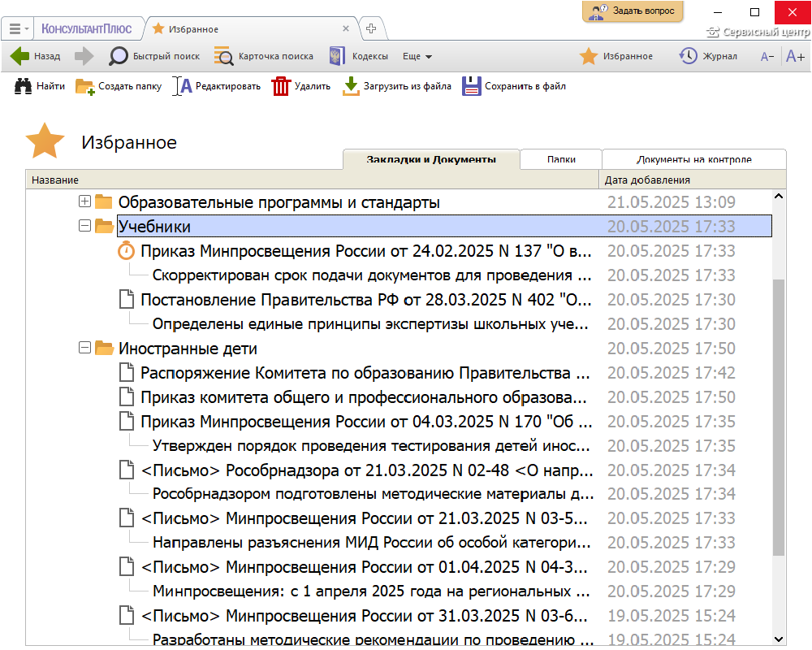
Task: Open Приказ Минпросвещения N 137 document
Action: (x=365, y=251)
